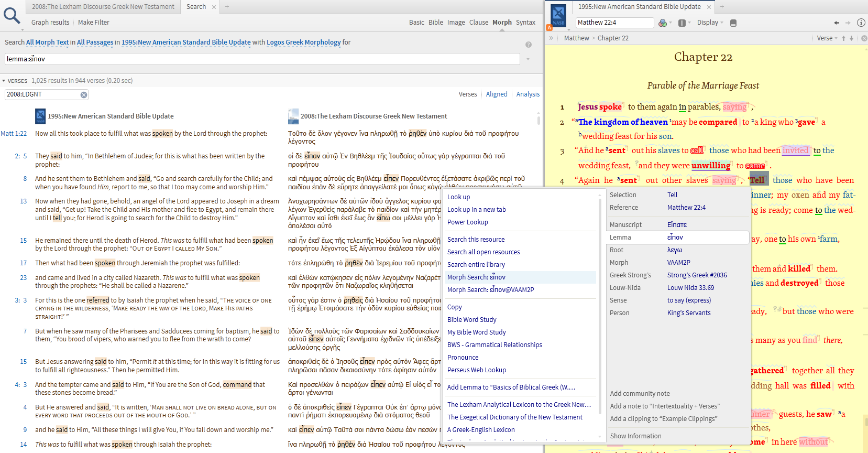Close the Search tab
The height and width of the screenshot is (453, 868).
coord(214,7)
